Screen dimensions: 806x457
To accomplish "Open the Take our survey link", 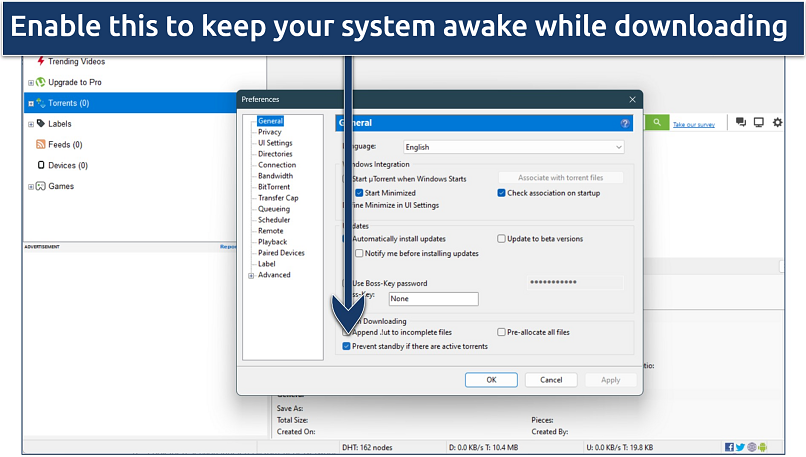I will 692,125.
